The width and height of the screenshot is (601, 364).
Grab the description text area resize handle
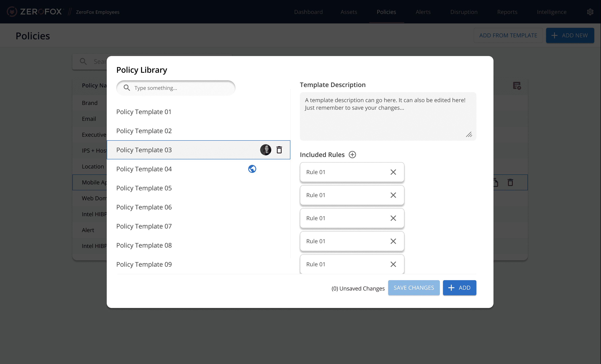tap(469, 135)
